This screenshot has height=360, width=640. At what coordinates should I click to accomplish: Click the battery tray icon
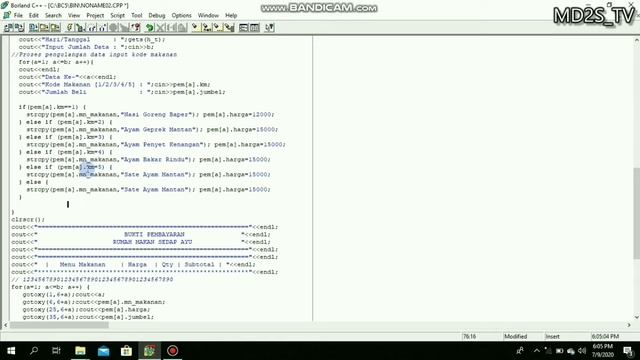(560, 351)
